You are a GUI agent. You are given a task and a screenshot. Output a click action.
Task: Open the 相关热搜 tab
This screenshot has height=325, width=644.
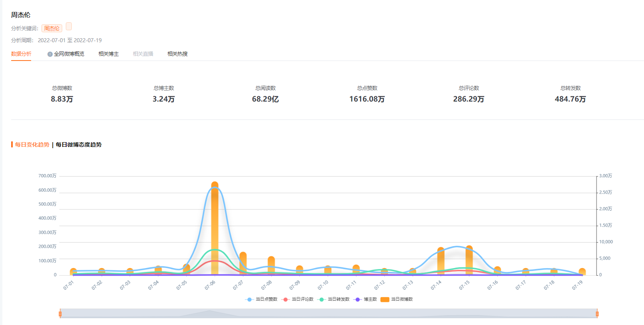(x=177, y=54)
